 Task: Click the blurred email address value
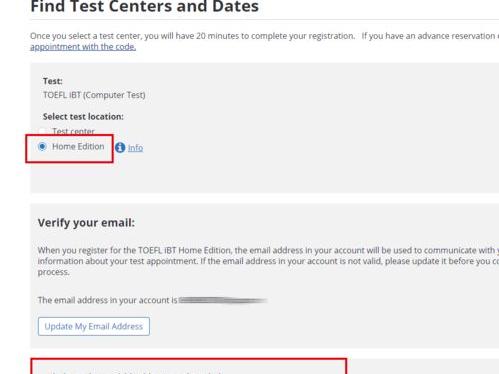point(223,300)
